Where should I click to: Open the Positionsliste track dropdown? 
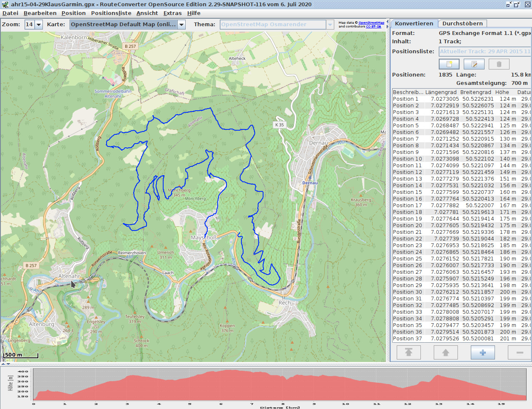click(x=485, y=51)
